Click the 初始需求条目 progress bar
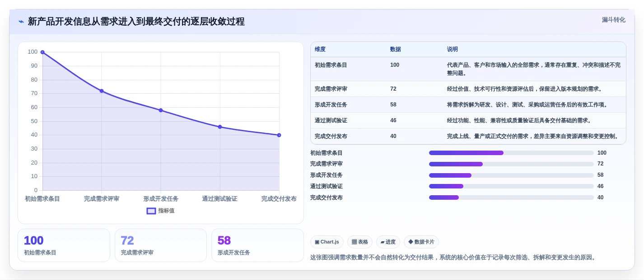This screenshot has height=280, width=644. pos(511,153)
